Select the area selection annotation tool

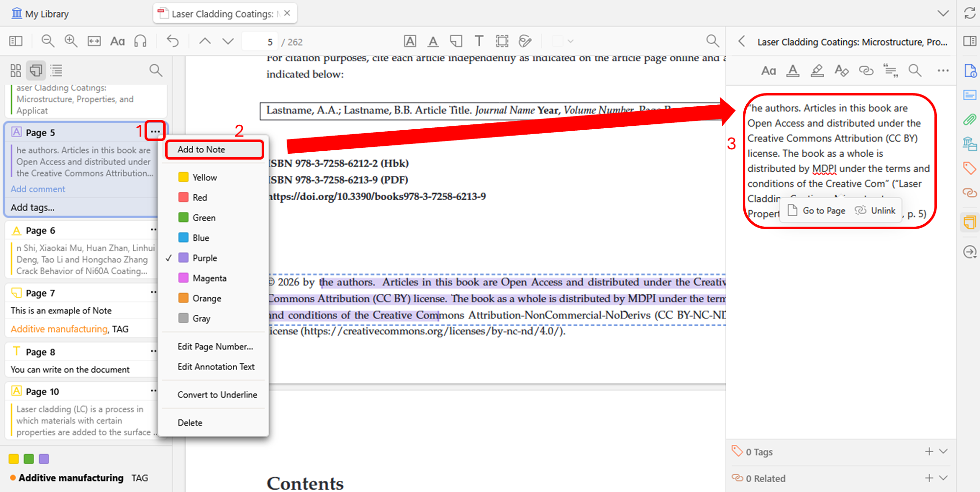(x=502, y=41)
